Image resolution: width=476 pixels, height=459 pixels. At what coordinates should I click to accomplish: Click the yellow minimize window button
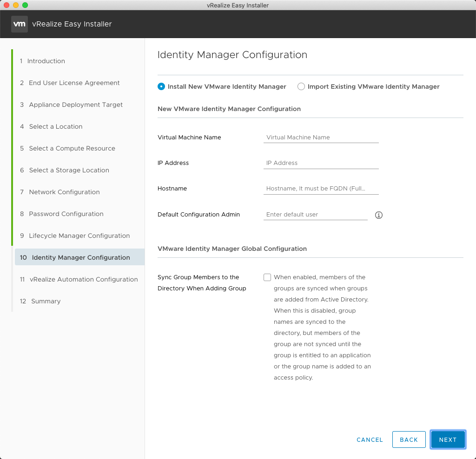16,5
